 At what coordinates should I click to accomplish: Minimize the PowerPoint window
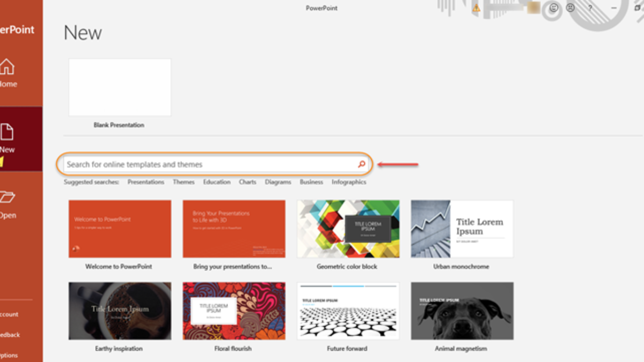(614, 8)
